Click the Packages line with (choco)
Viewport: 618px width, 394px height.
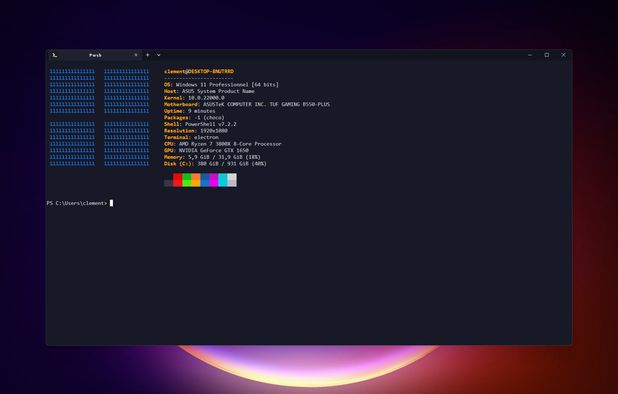point(194,117)
